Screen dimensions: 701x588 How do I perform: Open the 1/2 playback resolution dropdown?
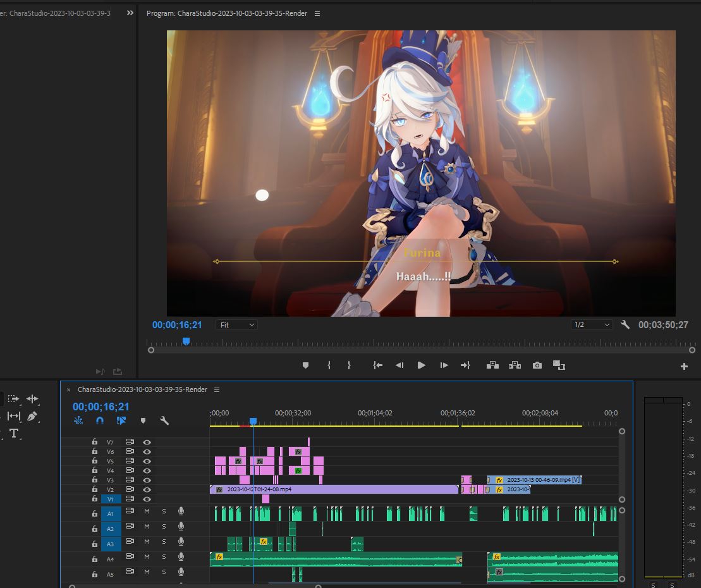592,324
